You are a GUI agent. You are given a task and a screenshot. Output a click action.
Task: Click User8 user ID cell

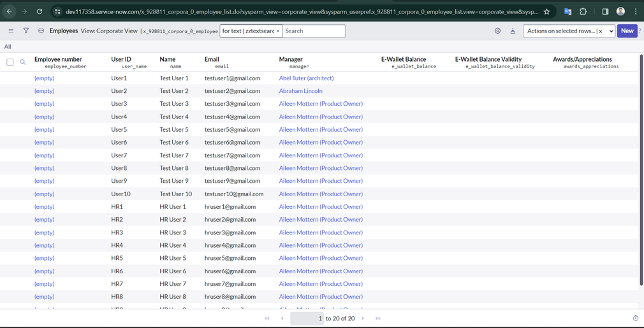(x=119, y=168)
